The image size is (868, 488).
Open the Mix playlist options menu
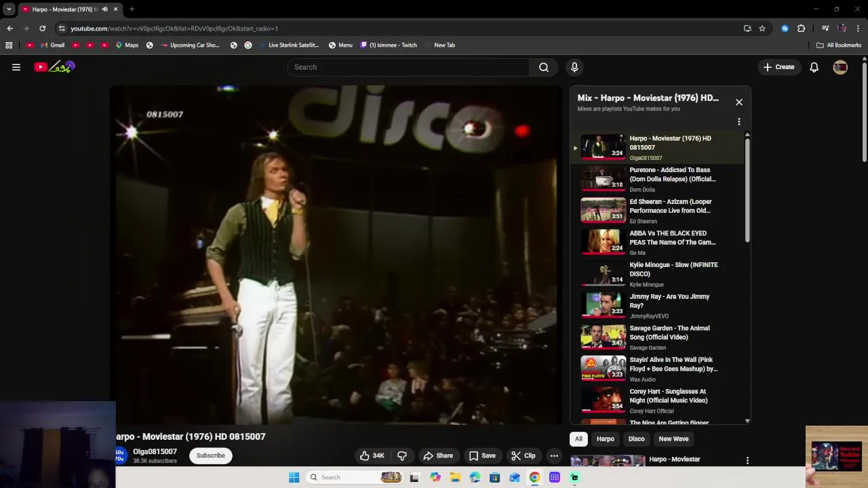[739, 122]
